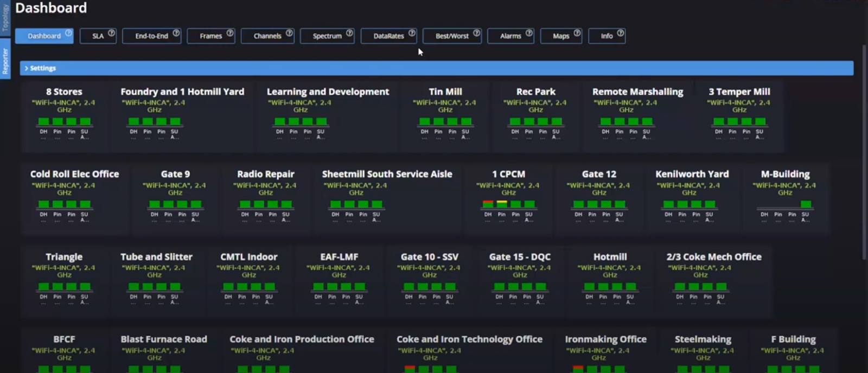The width and height of the screenshot is (868, 373).
Task: Click the red status block under 1 CPCM
Action: pos(488,204)
